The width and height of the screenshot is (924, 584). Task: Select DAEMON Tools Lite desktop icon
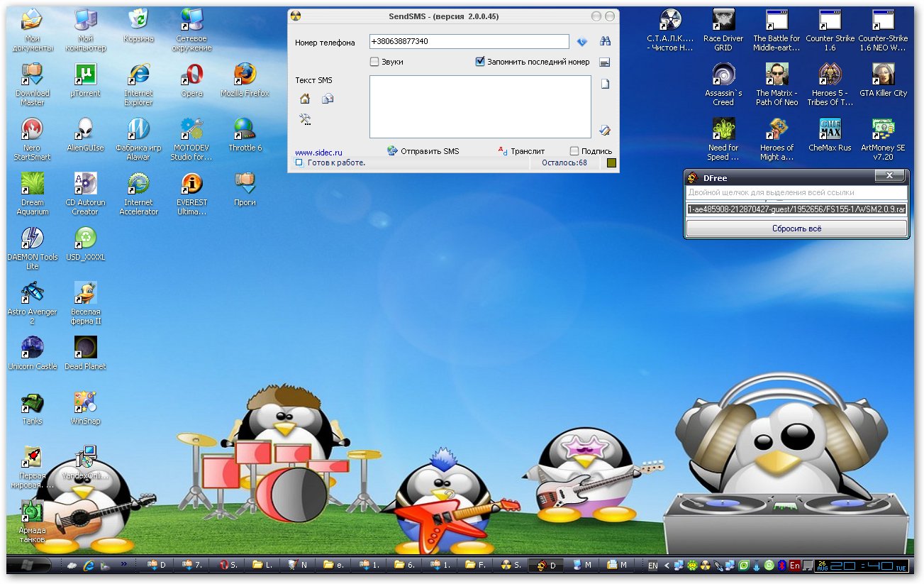[x=32, y=248]
